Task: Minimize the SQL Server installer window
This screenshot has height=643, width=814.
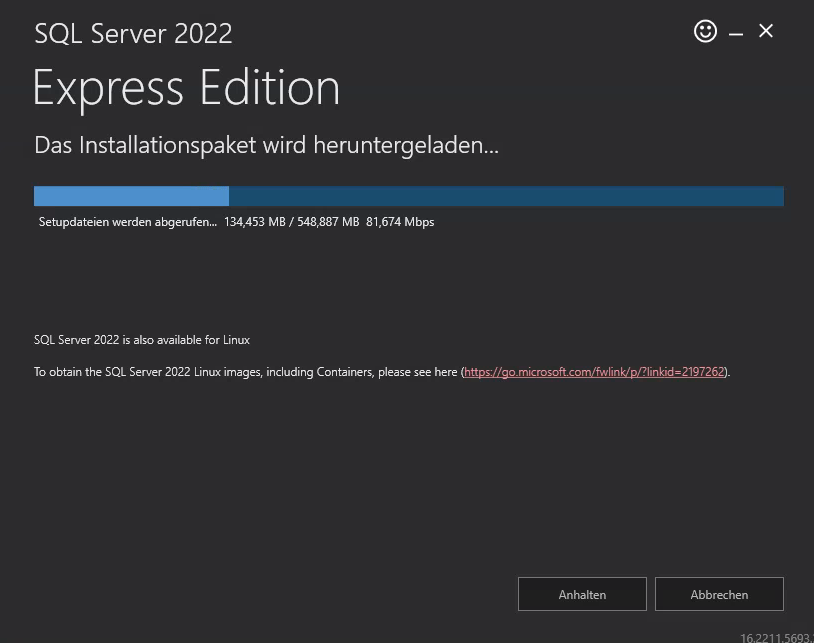Action: tap(736, 33)
